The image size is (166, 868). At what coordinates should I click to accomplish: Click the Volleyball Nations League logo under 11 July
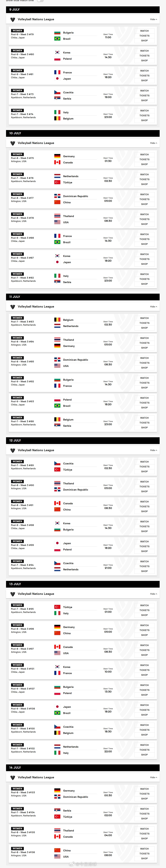pyautogui.click(x=13, y=307)
